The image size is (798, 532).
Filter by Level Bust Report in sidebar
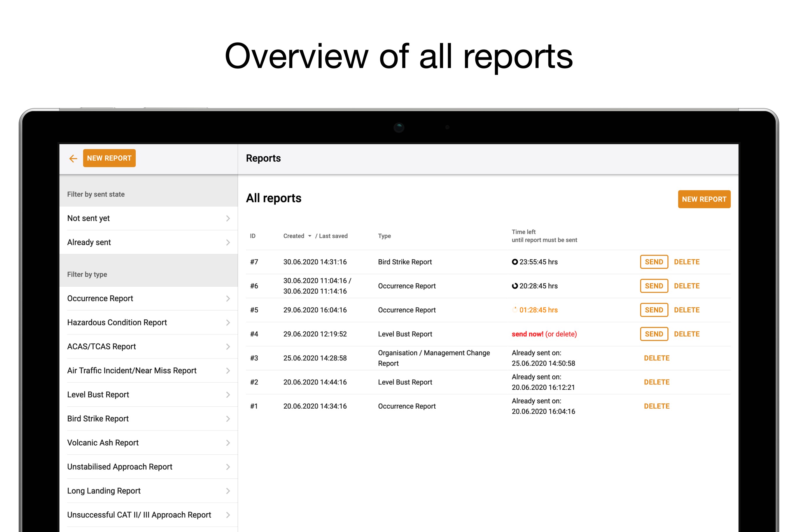[98, 395]
